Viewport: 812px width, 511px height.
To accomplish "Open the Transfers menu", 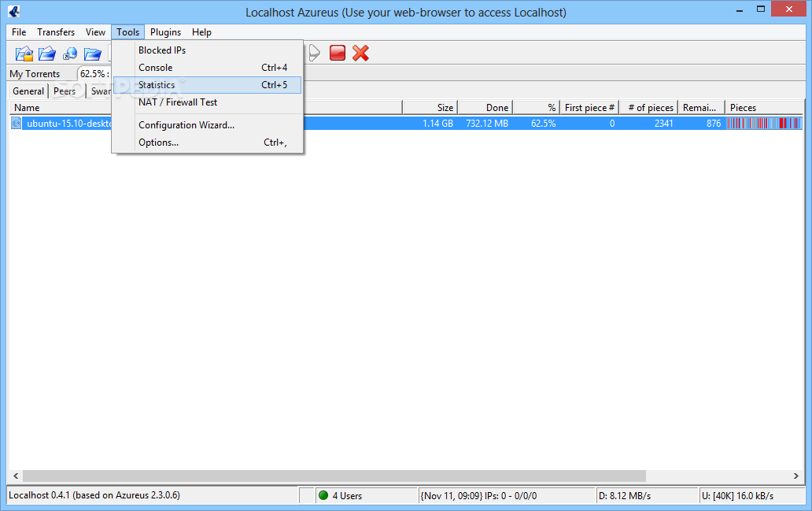I will (x=56, y=32).
